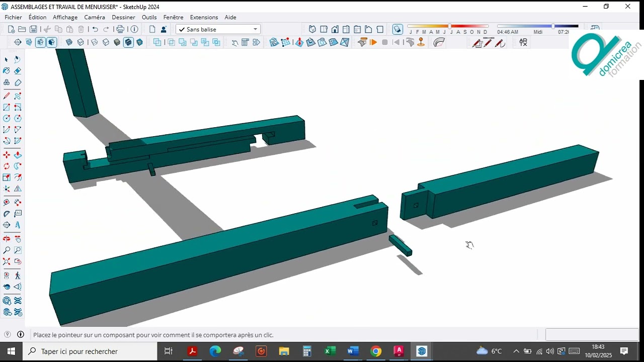Select the Move tool
644x362 pixels.
[7, 155]
